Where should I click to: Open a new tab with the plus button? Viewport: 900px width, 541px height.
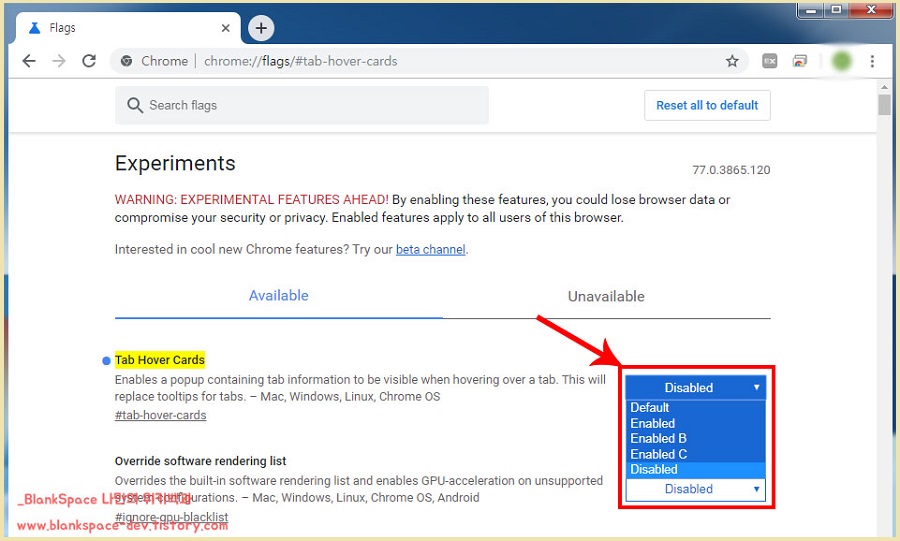[x=261, y=28]
